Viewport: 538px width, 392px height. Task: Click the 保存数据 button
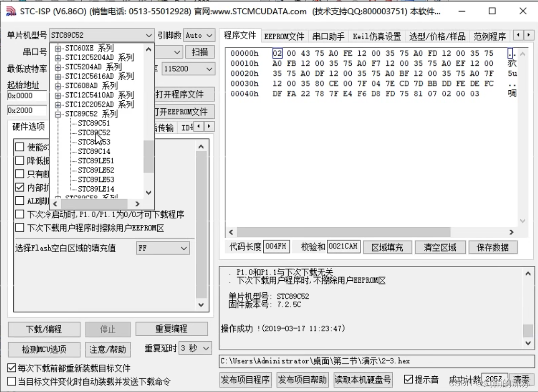pos(493,247)
